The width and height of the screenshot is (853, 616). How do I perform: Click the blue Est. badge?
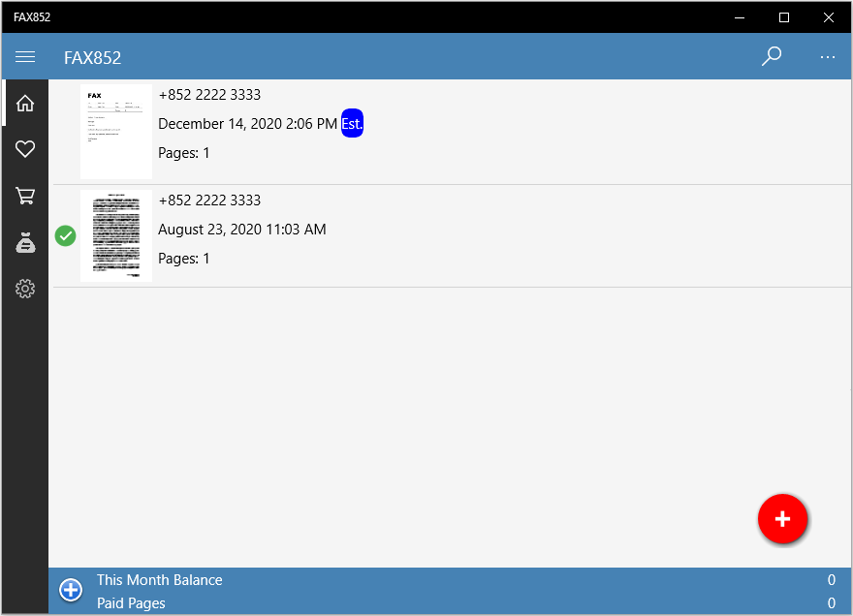coord(352,123)
